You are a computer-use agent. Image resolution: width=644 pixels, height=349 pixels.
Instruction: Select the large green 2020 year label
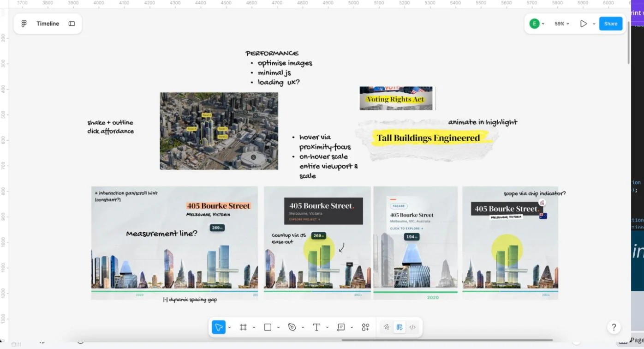(x=433, y=298)
